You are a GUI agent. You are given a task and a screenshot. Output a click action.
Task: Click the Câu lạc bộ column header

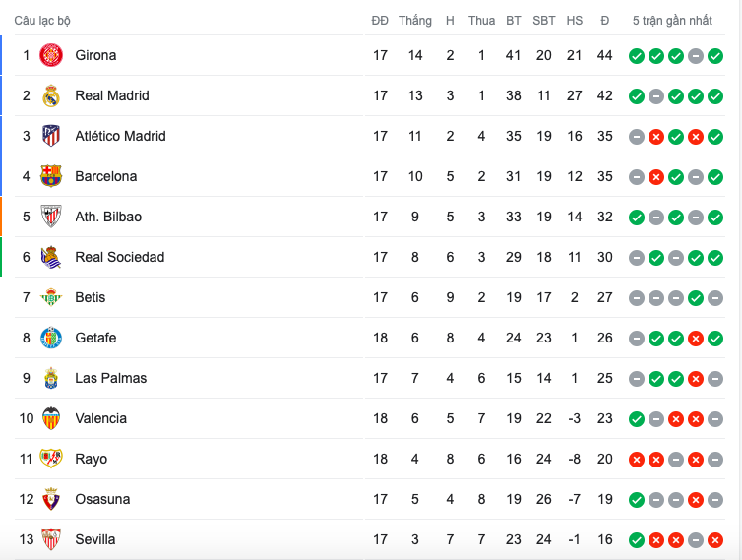tap(42, 21)
